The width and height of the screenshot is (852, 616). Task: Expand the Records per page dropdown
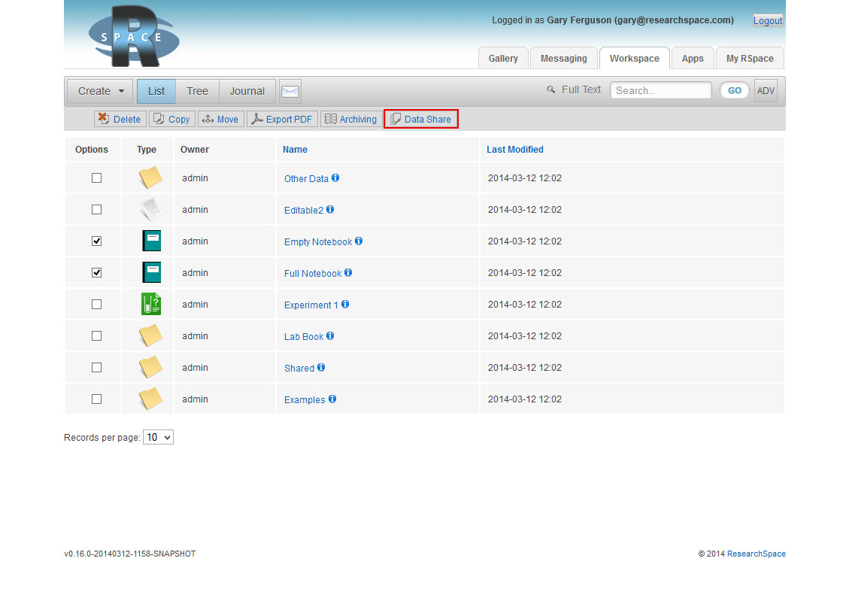(158, 437)
